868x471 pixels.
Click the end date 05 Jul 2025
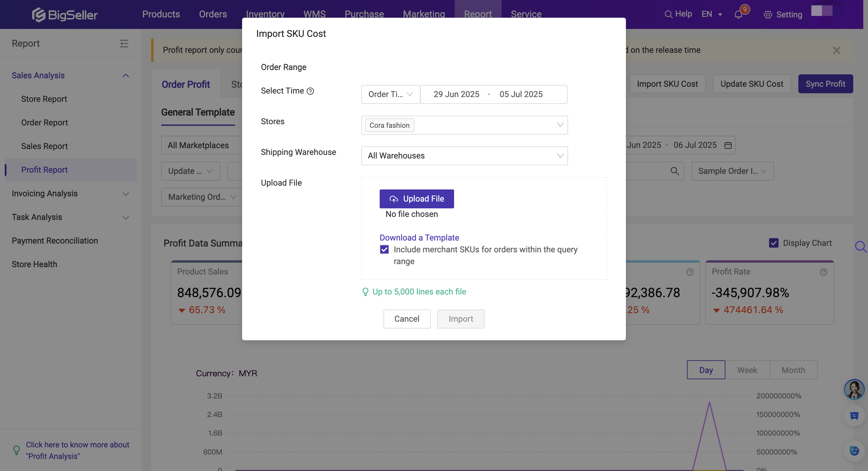click(x=521, y=94)
